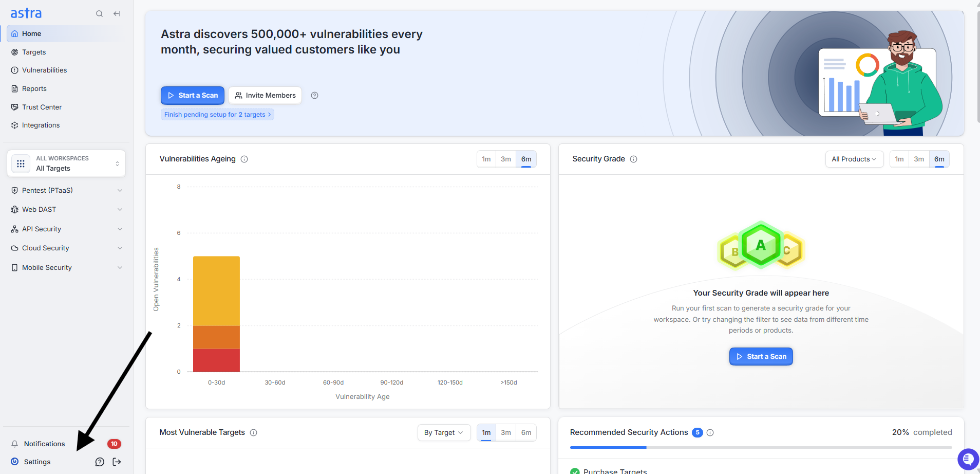Open Settings in the sidebar

tap(37, 462)
